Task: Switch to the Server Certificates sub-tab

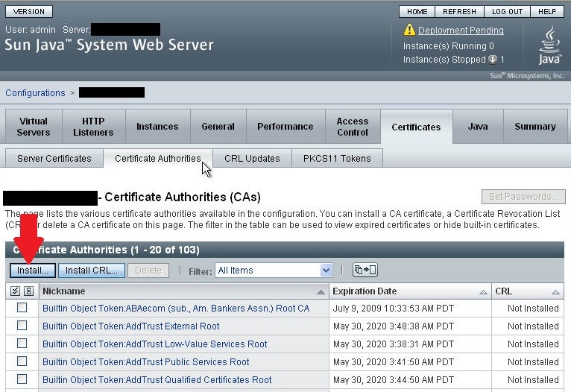Action: pyautogui.click(x=54, y=159)
